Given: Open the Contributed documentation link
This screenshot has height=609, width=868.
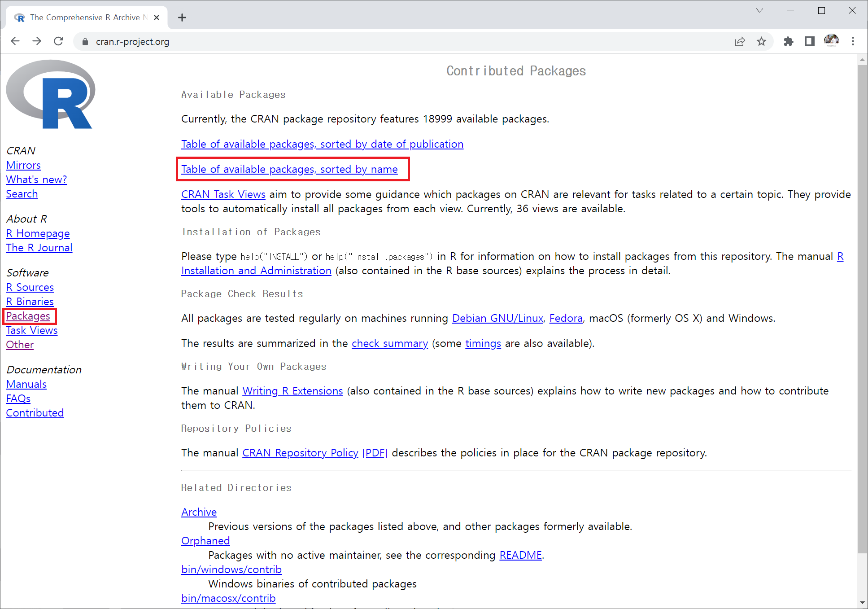Looking at the screenshot, I should (x=35, y=413).
